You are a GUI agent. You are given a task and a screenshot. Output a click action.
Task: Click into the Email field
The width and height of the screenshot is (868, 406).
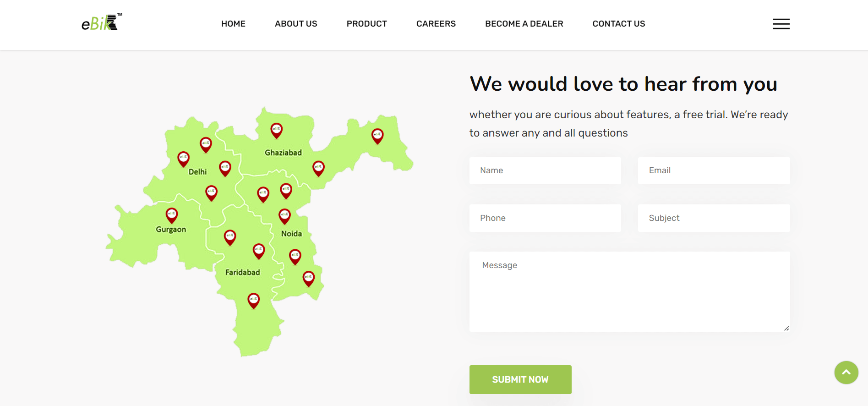[x=714, y=170]
